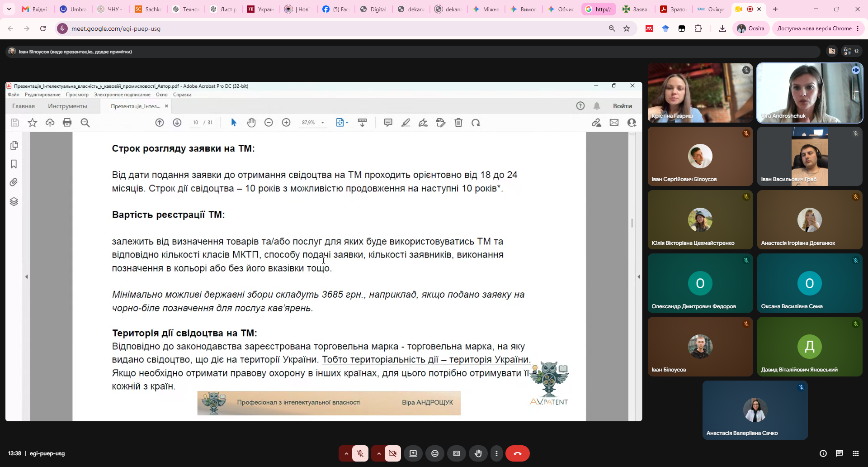Screen dimensions: 868x467
Task: Open the page thumbnails side panel
Action: 14,145
